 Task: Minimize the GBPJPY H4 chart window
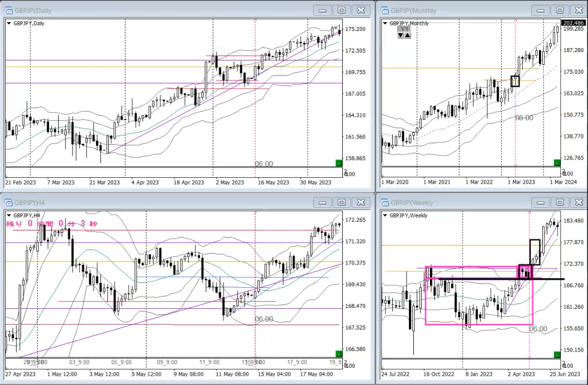pyautogui.click(x=322, y=202)
